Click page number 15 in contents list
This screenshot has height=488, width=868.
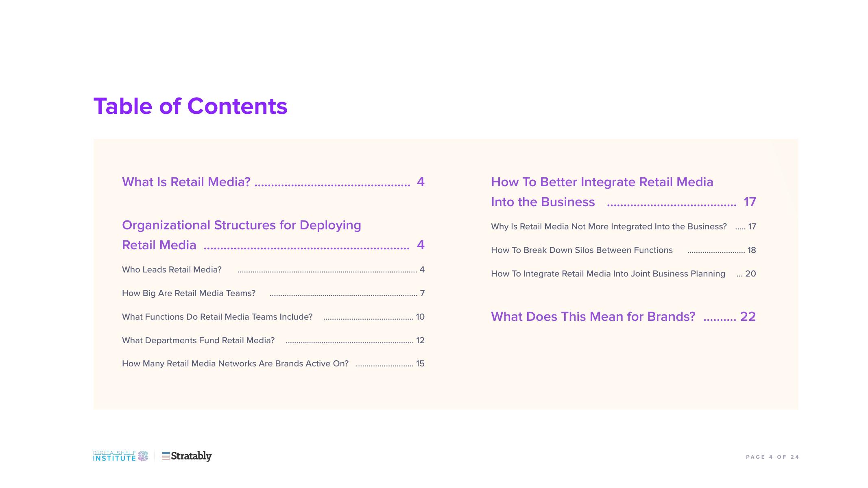[420, 364]
